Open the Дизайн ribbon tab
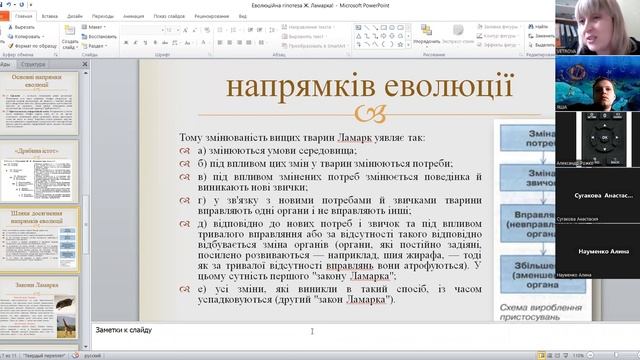This screenshot has height=360, width=640. (x=75, y=16)
